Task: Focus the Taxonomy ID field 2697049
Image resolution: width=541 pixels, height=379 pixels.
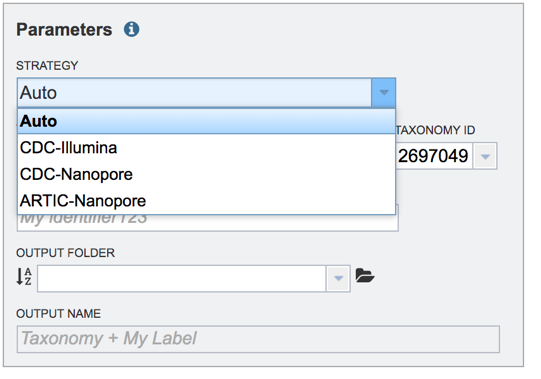Action: (434, 156)
